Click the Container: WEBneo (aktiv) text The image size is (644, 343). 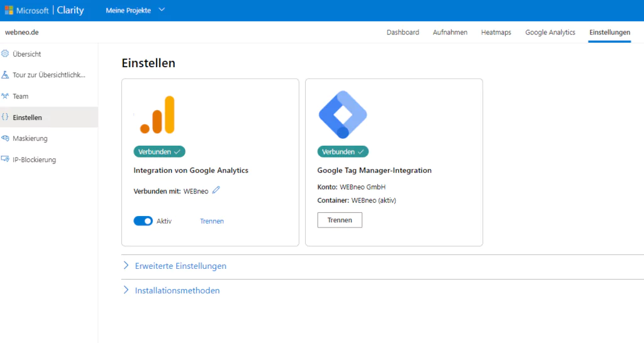[357, 200]
